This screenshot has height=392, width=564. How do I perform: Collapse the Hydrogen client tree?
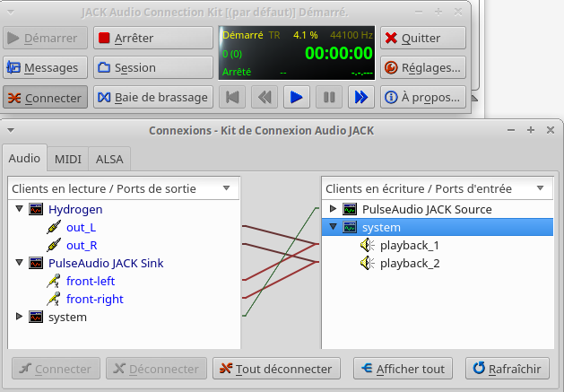click(x=20, y=209)
